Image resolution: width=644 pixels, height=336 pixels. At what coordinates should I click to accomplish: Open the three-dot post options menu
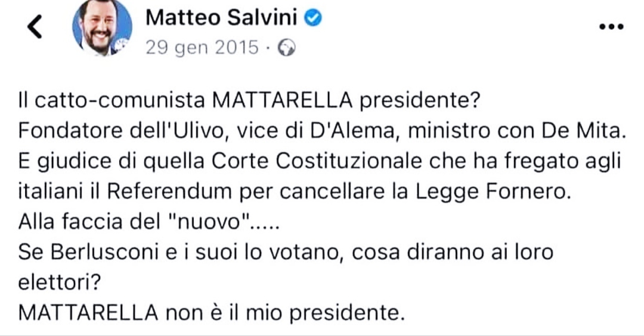pyautogui.click(x=610, y=27)
